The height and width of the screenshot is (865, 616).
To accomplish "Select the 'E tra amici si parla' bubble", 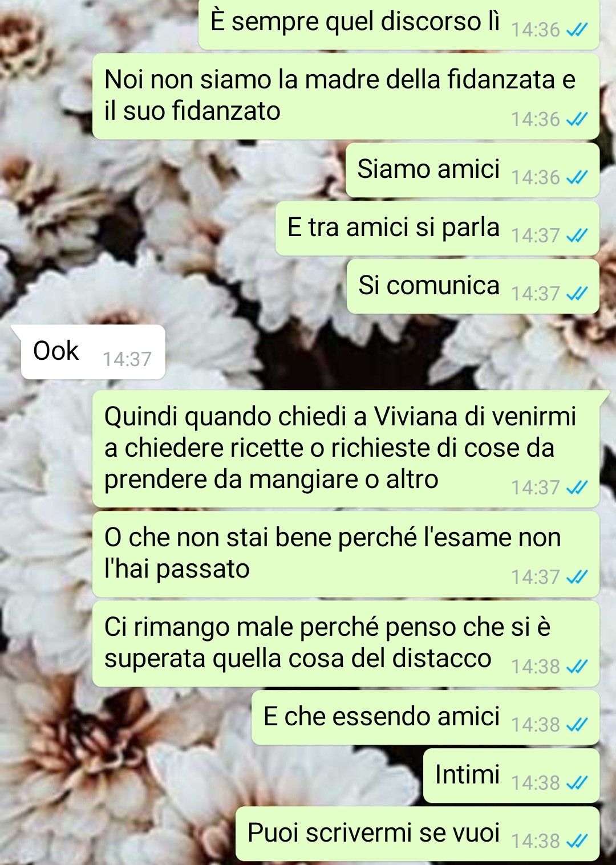I will coord(437,229).
